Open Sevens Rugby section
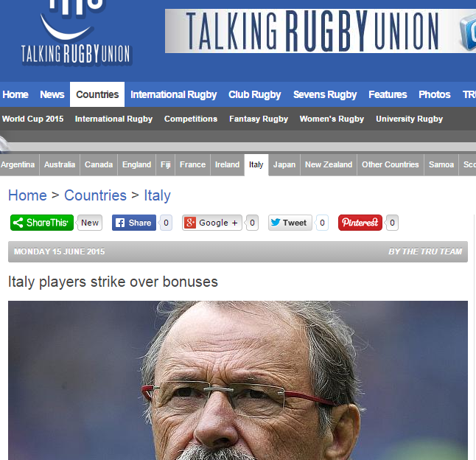The image size is (476, 460). (x=325, y=94)
